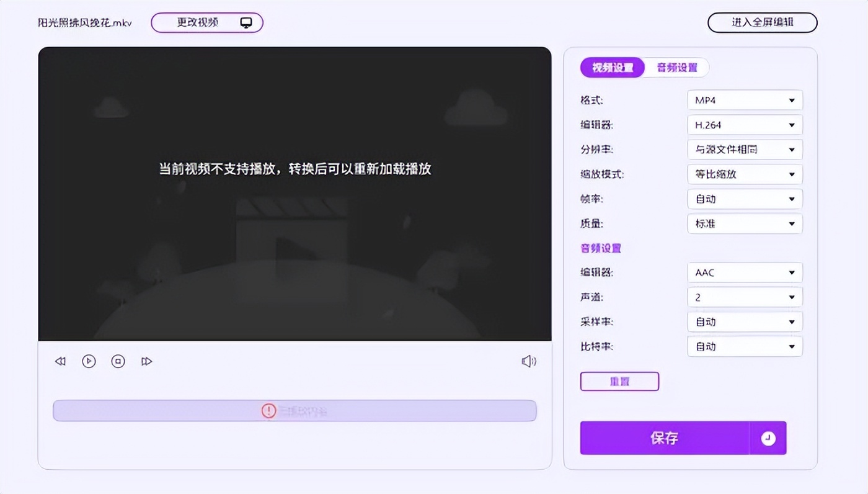Expand the 质量 dropdown showing 标准
868x494 pixels.
(x=744, y=223)
